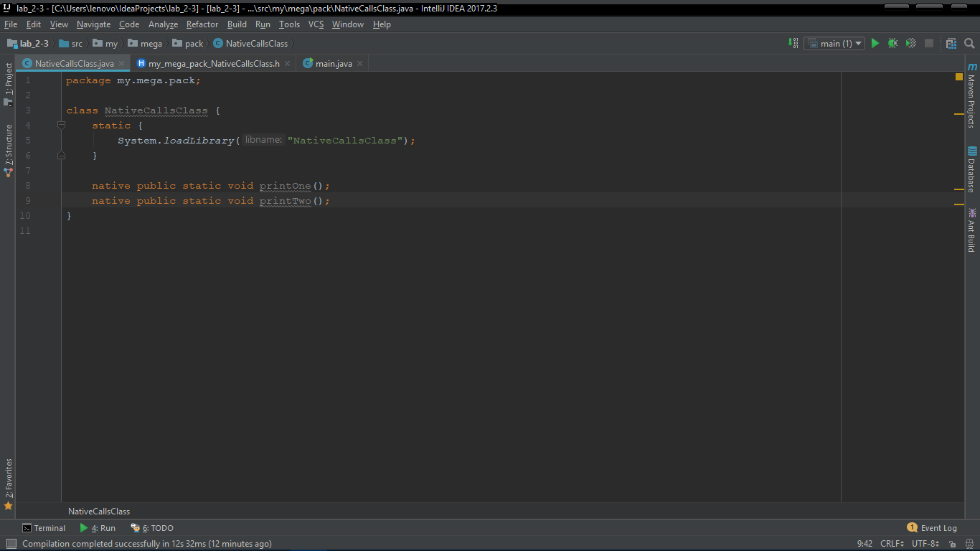
Task: Click the pack breadcrumb folder
Action: tap(188, 43)
